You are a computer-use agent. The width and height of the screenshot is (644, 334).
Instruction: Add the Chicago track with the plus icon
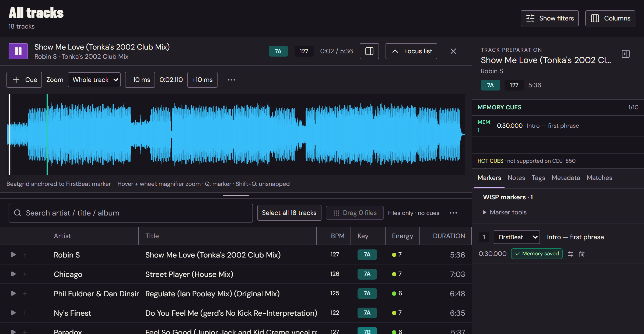click(25, 274)
